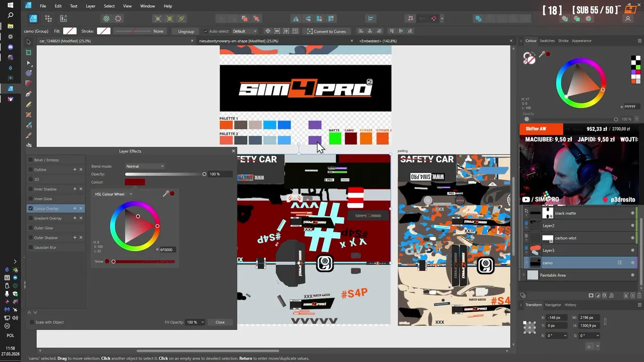644x362 pixels.
Task: Click the Fill colour swatch in context toolbar
Action: [x=69, y=31]
